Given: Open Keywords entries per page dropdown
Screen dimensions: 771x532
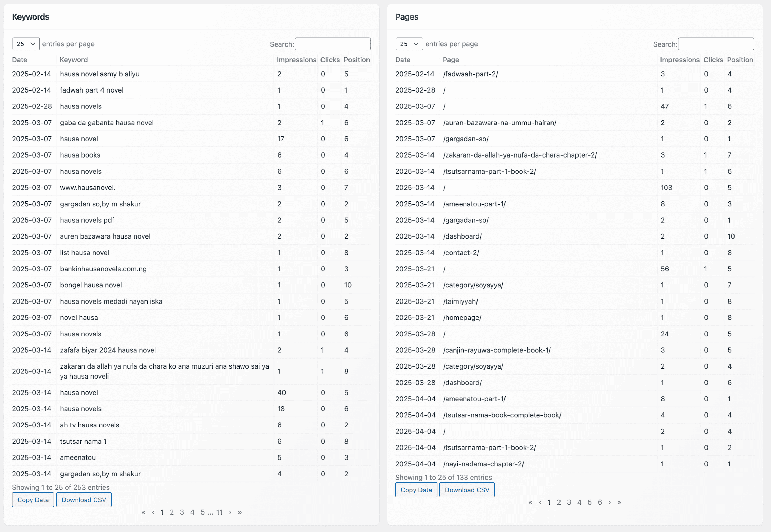Looking at the screenshot, I should (26, 44).
